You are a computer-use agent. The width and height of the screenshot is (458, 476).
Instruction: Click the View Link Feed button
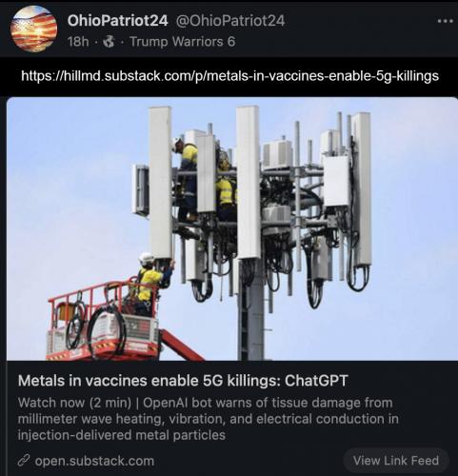point(396,461)
